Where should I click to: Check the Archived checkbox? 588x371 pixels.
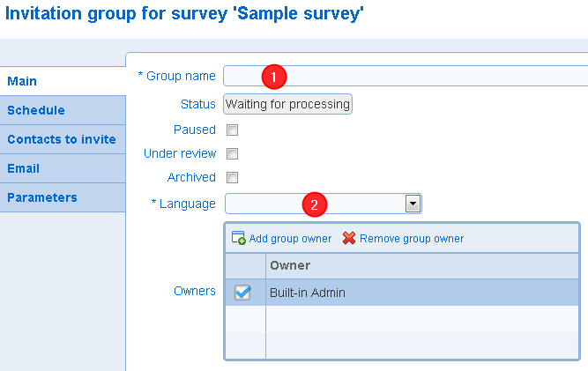coord(232,177)
